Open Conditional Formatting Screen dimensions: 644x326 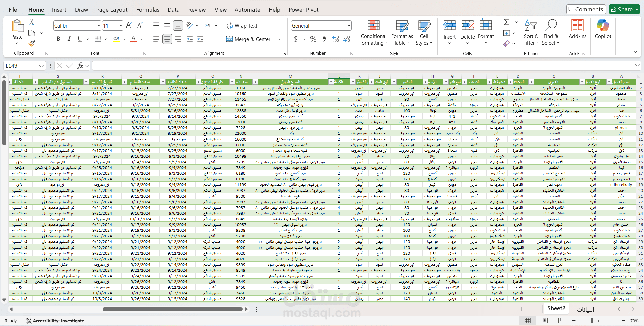click(x=373, y=33)
